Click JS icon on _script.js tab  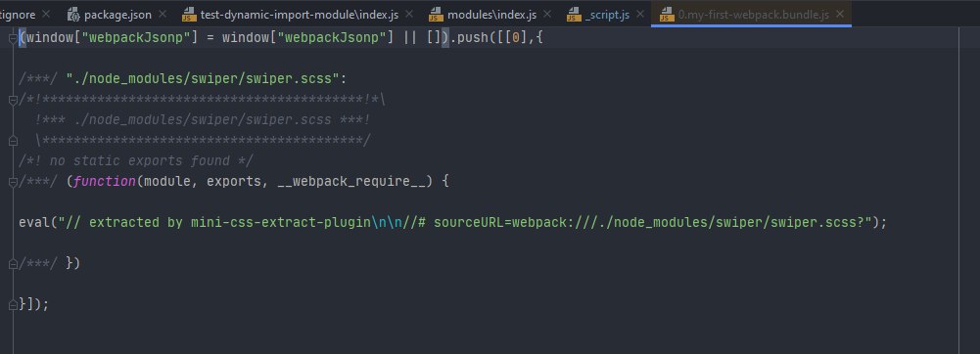coord(574,14)
